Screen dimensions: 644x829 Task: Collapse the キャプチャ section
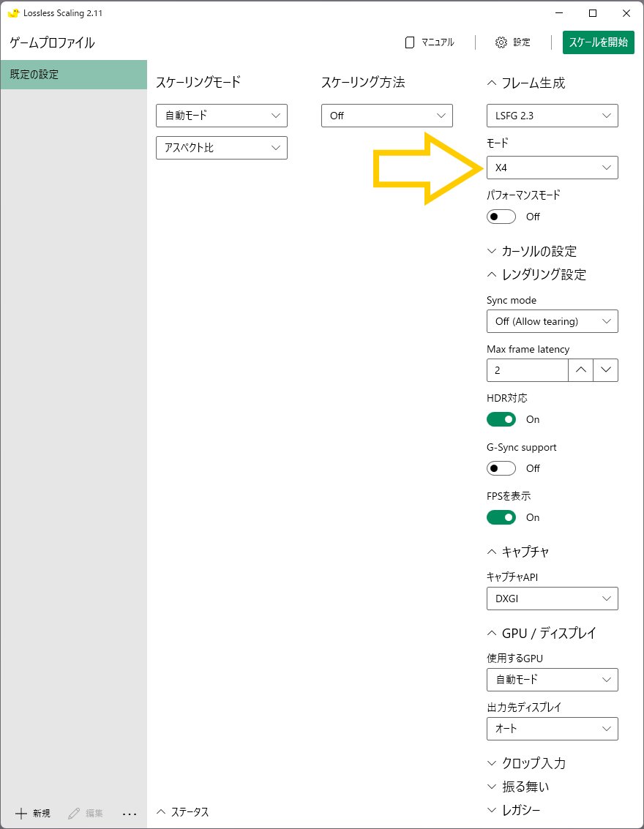[x=517, y=552]
